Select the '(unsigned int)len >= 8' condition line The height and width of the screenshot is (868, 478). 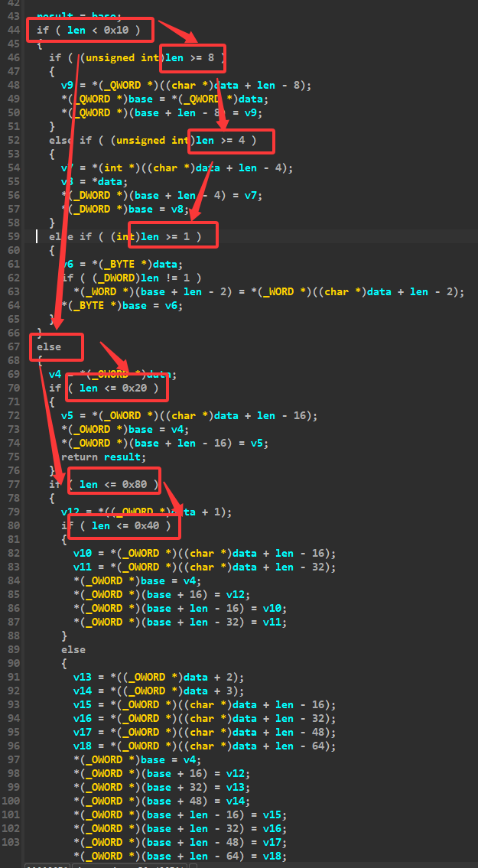point(136,57)
